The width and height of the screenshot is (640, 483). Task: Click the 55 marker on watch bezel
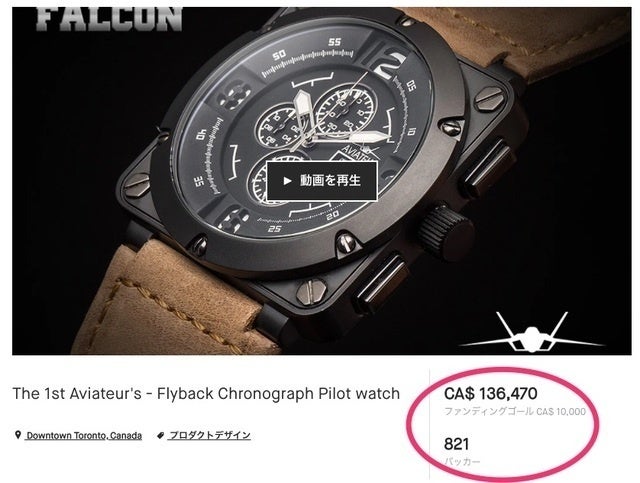334,42
